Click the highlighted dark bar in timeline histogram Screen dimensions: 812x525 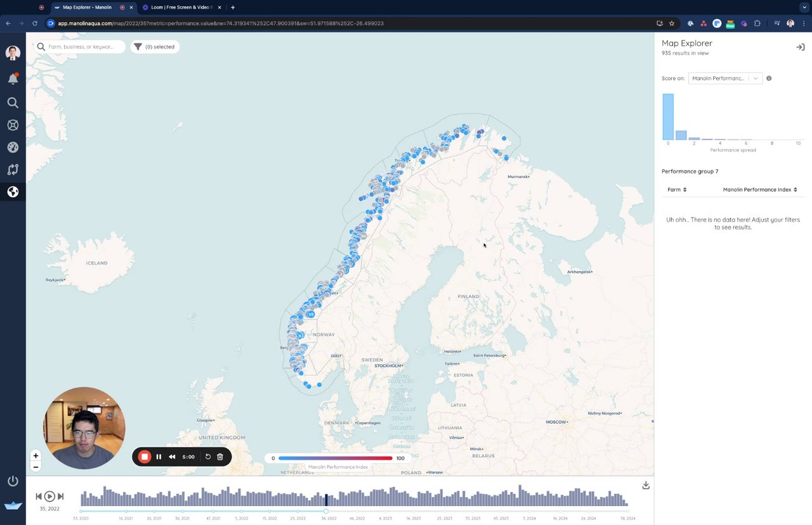[326, 500]
